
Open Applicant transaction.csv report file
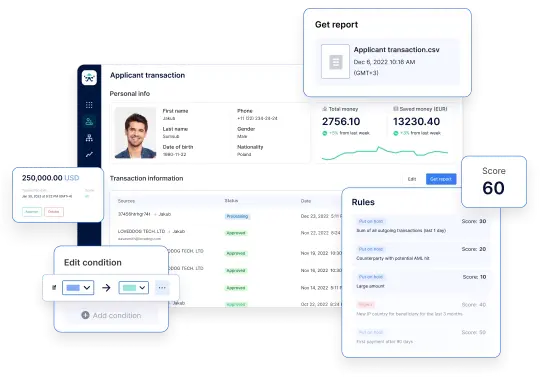387,62
